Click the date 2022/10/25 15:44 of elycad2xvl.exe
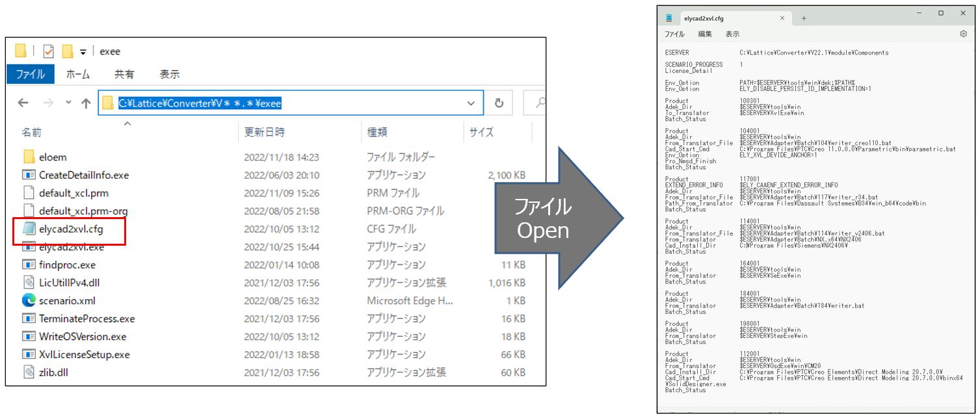Viewport: 980px width, 418px height. [x=280, y=247]
